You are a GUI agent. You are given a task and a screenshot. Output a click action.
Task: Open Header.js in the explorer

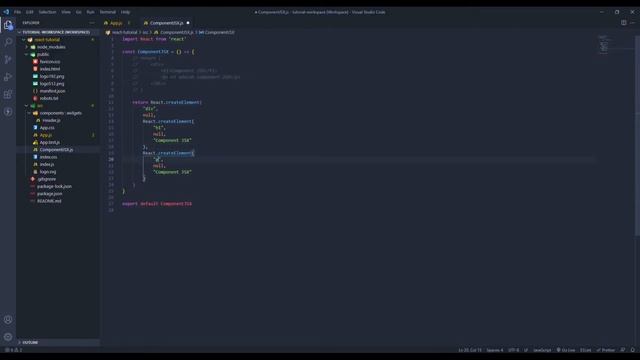point(51,120)
